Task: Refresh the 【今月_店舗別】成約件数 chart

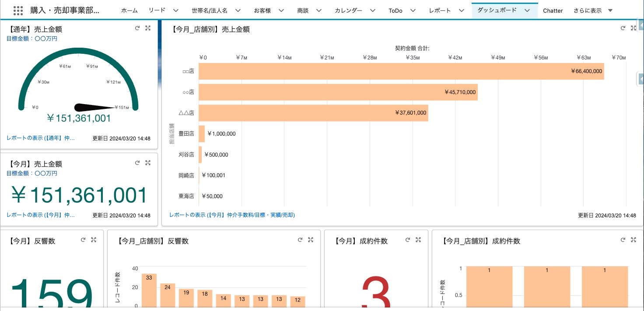Action: click(623, 240)
